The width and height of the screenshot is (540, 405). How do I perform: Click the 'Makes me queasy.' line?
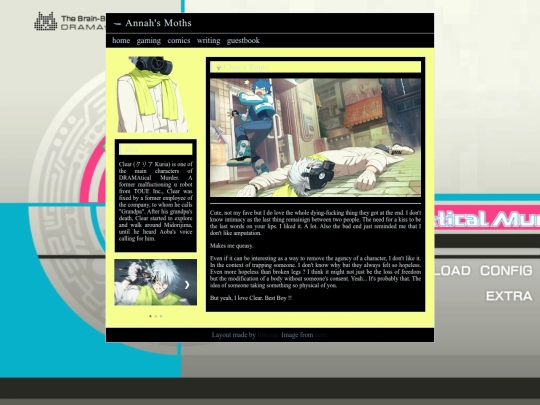click(231, 246)
